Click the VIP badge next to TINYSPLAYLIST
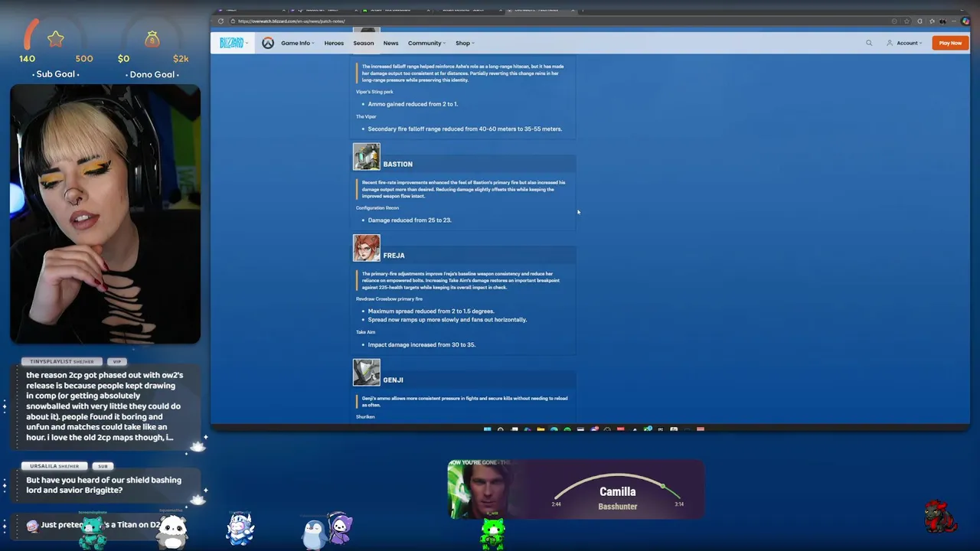The width and height of the screenshot is (980, 551). pyautogui.click(x=117, y=361)
